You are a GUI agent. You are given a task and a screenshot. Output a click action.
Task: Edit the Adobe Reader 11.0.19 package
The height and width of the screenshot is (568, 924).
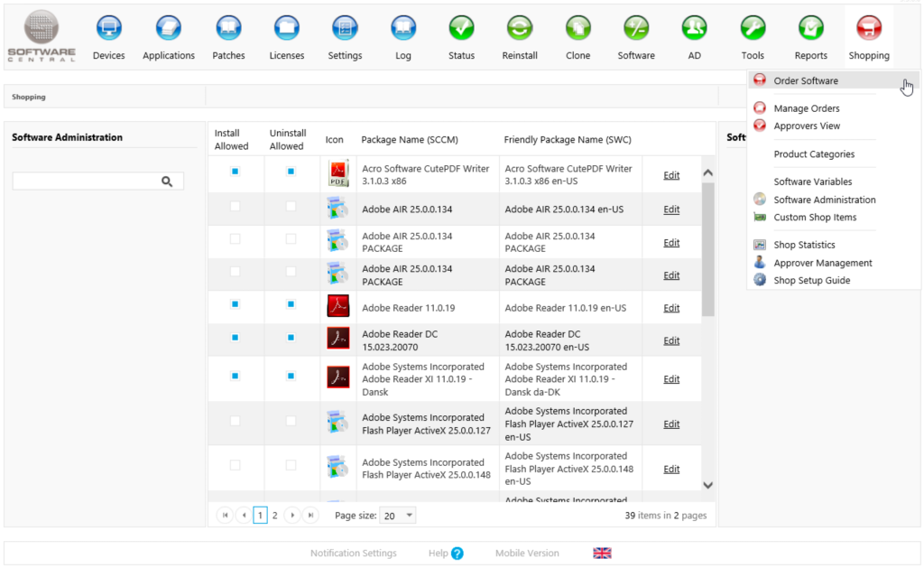tap(671, 308)
